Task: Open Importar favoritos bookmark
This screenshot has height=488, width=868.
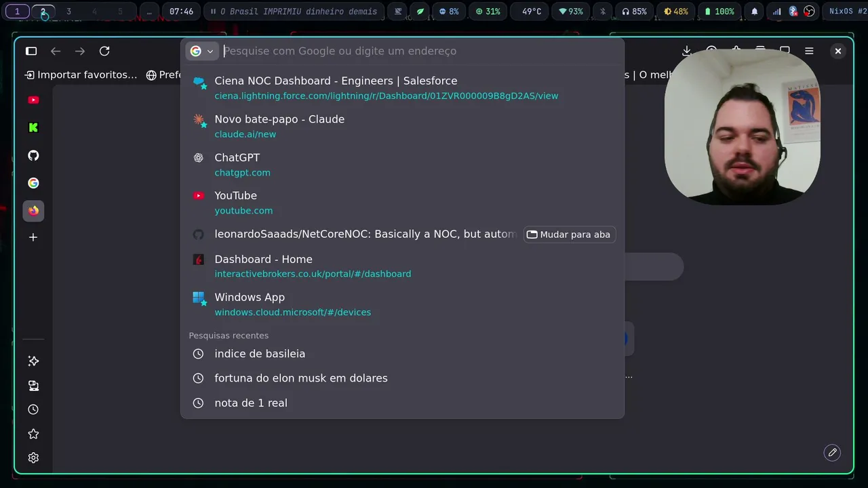Action: point(81,75)
